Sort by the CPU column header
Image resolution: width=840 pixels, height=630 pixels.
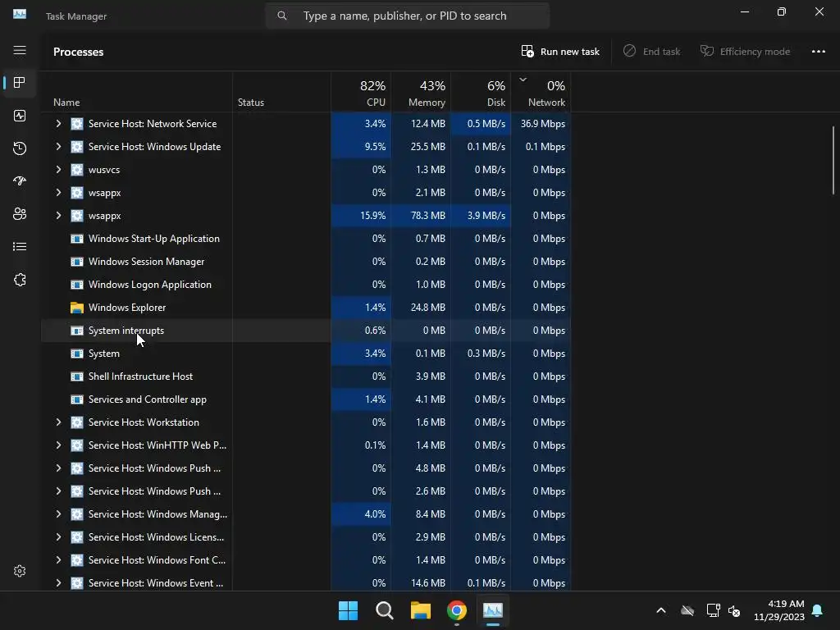tap(361, 94)
